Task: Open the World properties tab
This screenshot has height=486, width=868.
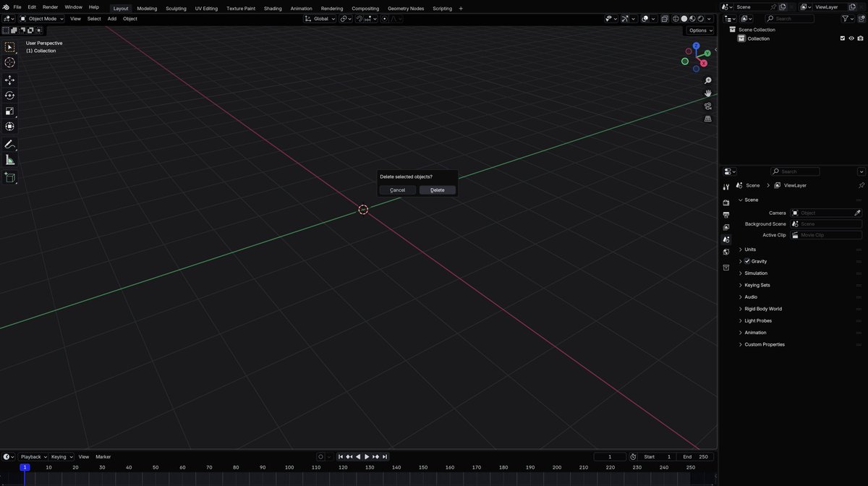Action: [x=726, y=252]
